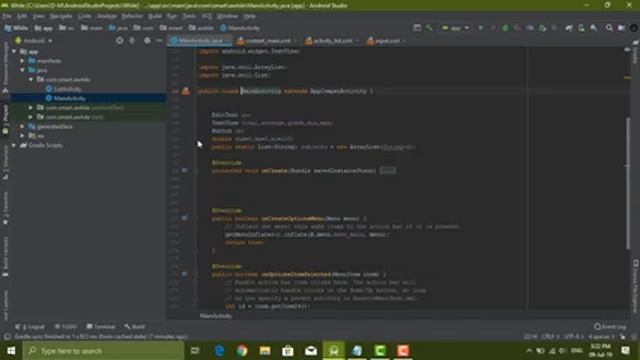Image resolution: width=640 pixels, height=360 pixels.
Task: Open the SDK Manager toolbar icon
Action: click(x=594, y=28)
